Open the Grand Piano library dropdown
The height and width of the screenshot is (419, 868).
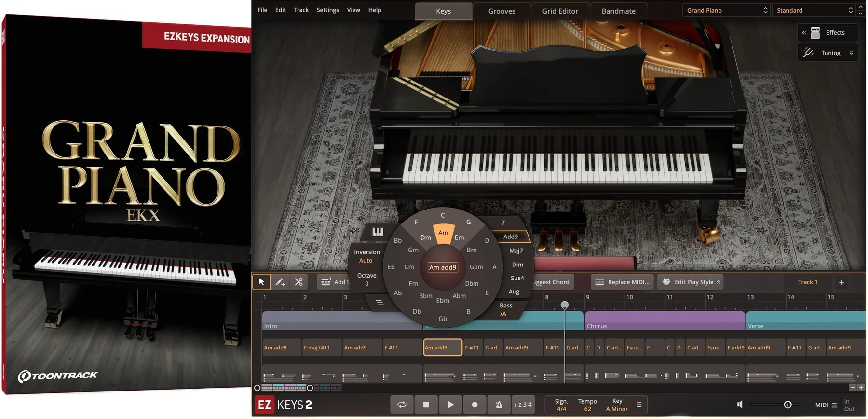(726, 10)
